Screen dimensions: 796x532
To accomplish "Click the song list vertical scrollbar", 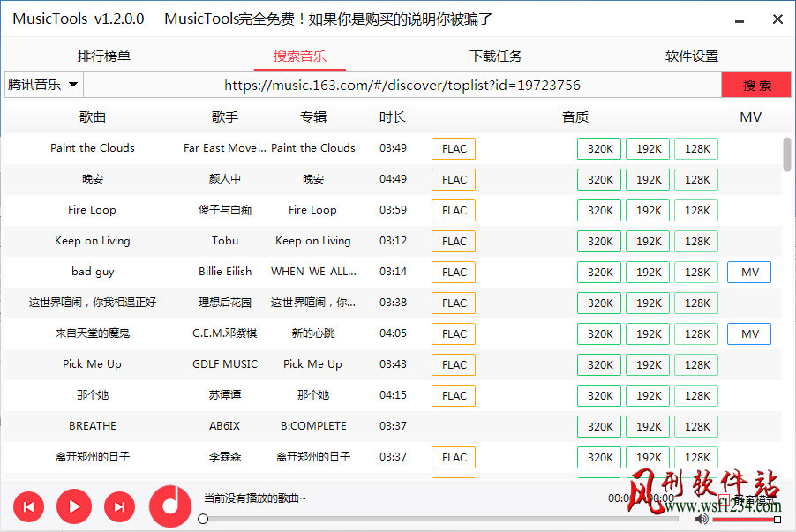I will tap(786, 153).
